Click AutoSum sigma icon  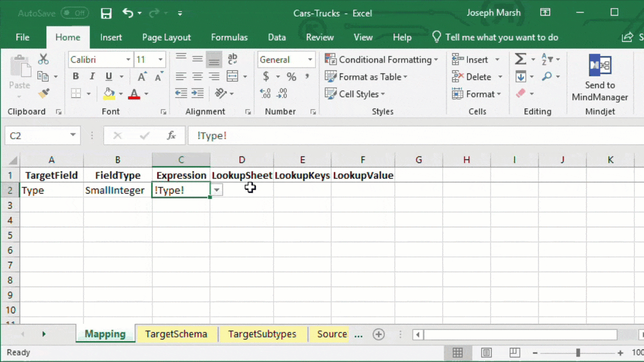pos(520,59)
